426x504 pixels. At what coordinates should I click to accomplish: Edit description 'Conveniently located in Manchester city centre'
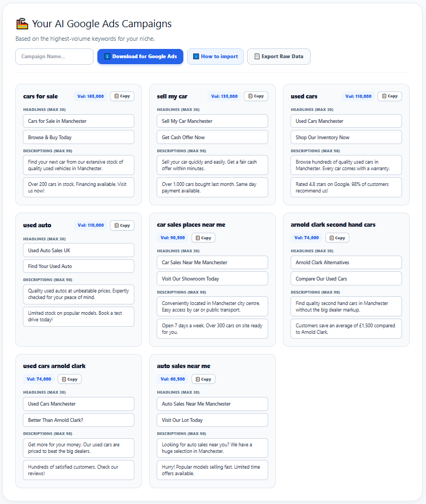click(x=212, y=307)
